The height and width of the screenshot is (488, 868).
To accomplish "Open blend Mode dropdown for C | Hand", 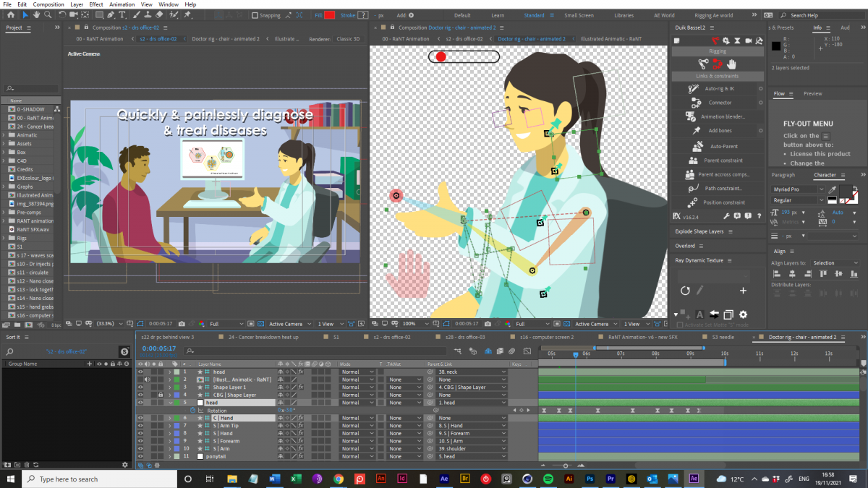I will (357, 418).
